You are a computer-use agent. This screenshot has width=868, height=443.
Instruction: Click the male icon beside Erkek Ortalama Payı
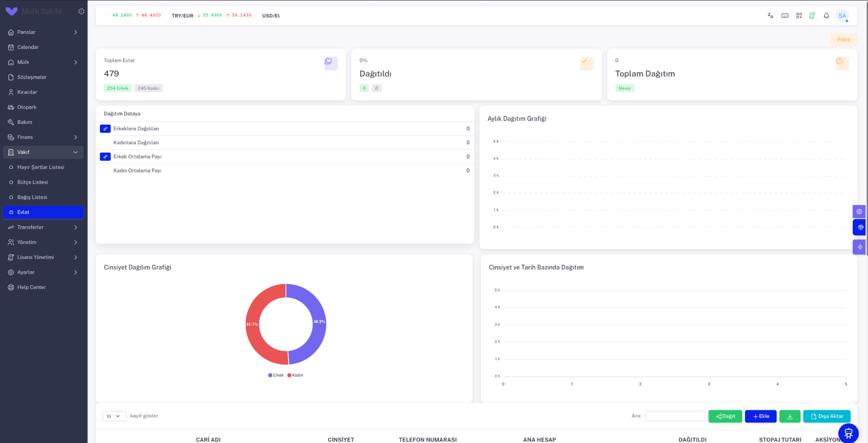(105, 156)
